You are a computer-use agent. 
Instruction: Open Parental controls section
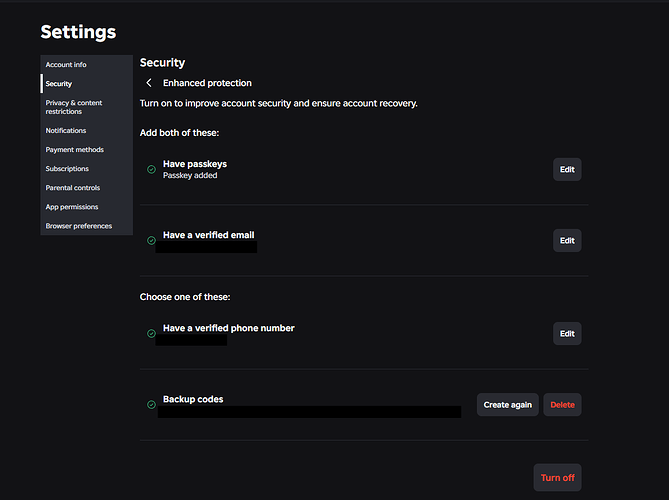(87, 188)
